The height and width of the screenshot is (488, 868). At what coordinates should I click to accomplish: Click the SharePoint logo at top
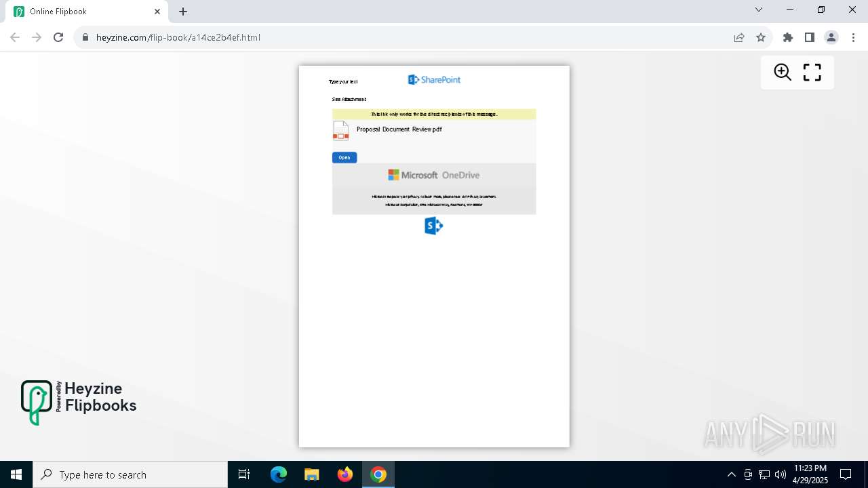pos(434,80)
